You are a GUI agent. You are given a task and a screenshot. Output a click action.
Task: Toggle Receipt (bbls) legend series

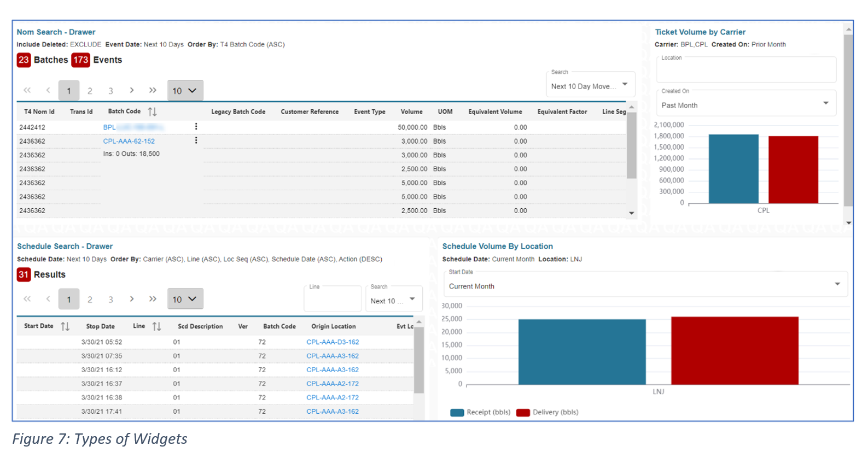coord(480,412)
